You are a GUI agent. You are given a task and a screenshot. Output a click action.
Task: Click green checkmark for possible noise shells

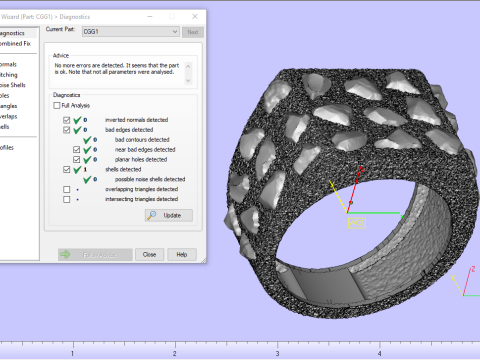tap(87, 179)
